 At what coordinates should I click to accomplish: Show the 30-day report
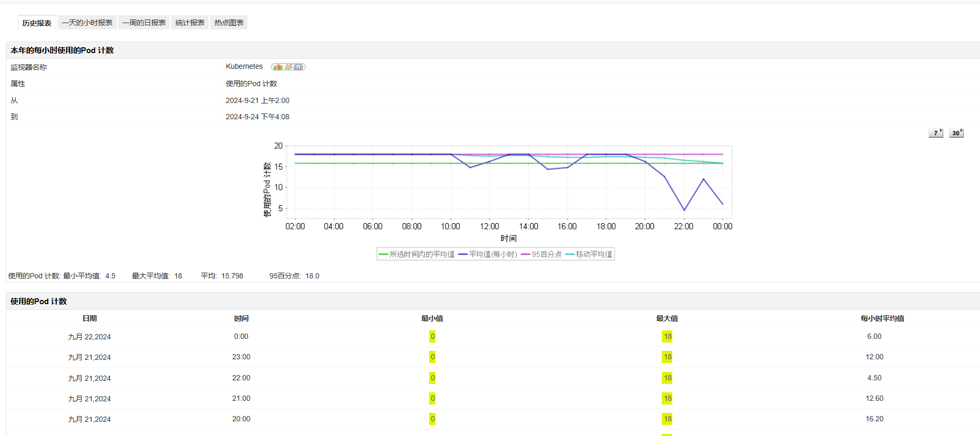[x=956, y=133]
